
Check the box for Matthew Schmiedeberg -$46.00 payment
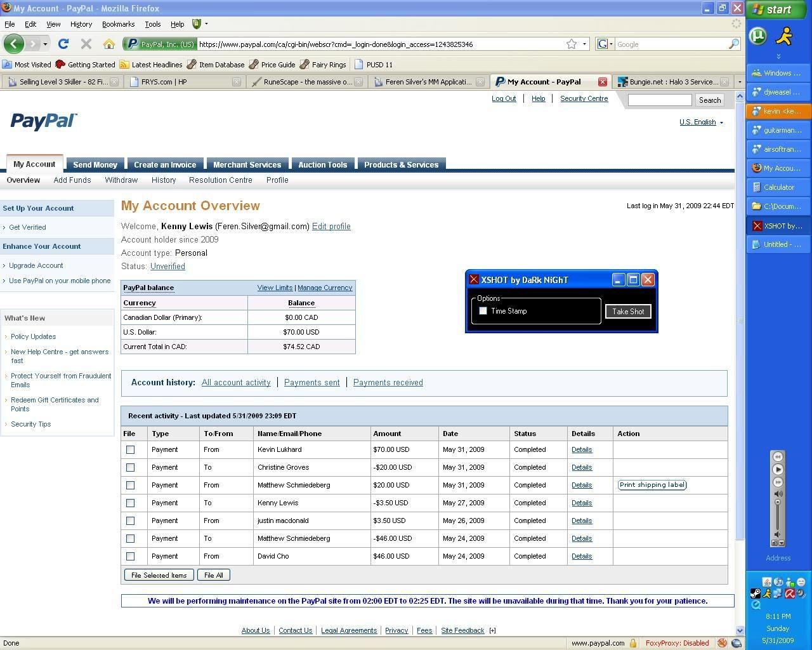click(130, 538)
